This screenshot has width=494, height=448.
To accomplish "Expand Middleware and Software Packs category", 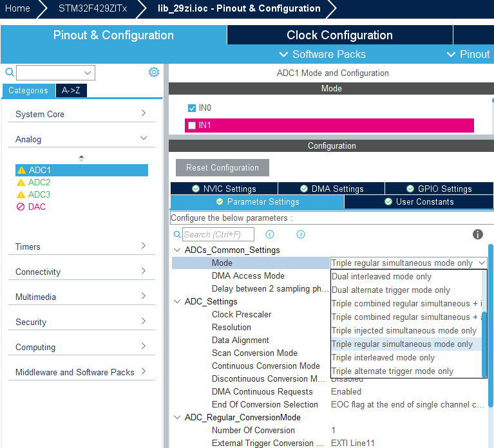I will [144, 371].
